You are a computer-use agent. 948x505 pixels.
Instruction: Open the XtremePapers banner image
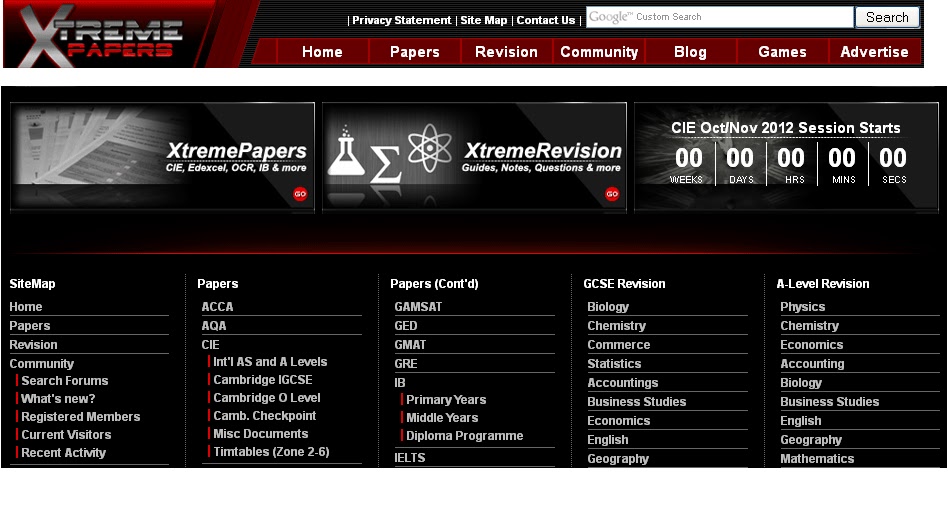162,157
